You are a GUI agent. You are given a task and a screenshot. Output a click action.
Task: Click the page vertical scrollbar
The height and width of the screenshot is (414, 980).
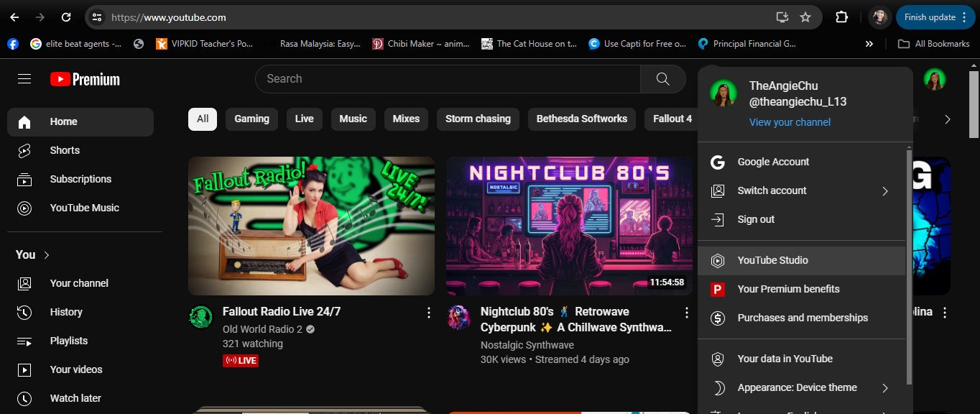974,104
